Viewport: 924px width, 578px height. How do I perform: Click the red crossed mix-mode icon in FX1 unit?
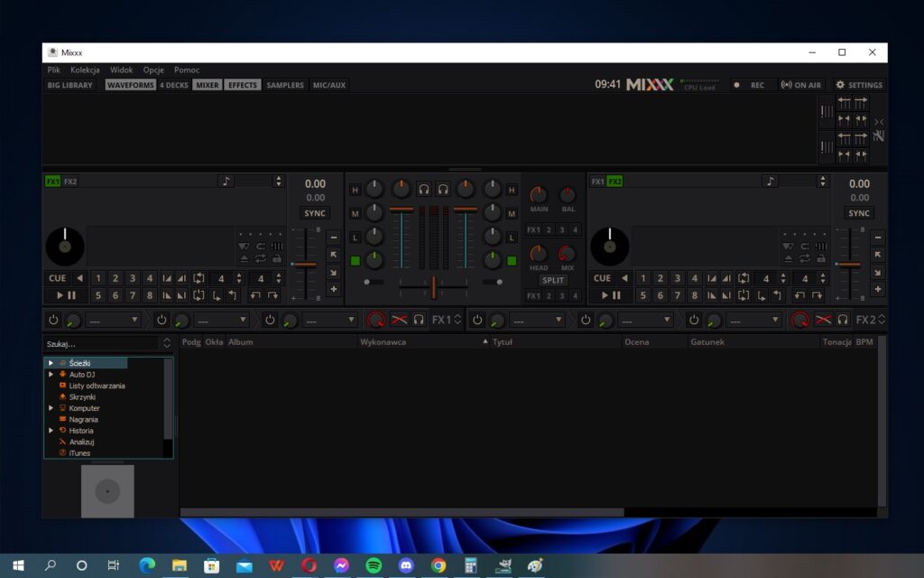(399, 320)
